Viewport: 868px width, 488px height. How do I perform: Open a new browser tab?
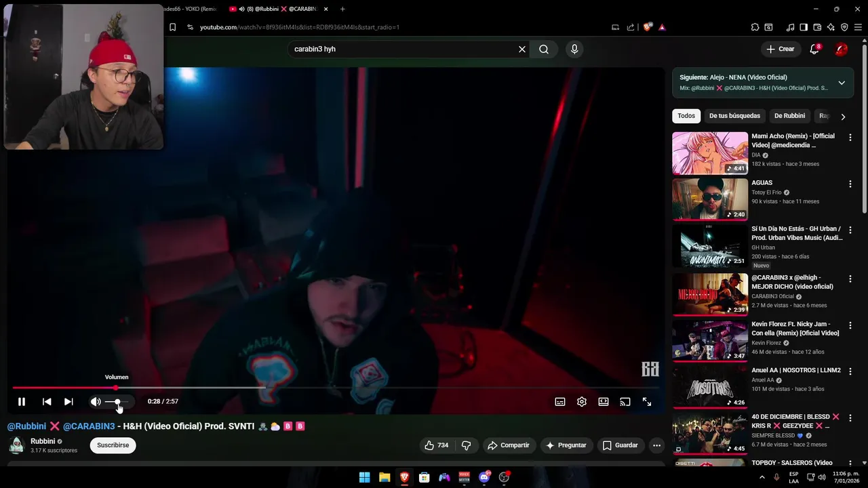click(342, 9)
